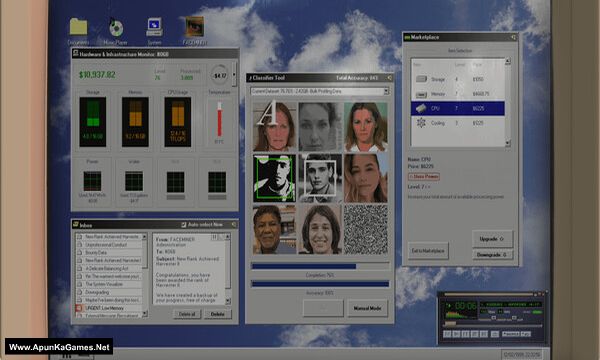Screen dimensions: 600x360
Task: Open the Bounty Data message
Action: point(109,252)
